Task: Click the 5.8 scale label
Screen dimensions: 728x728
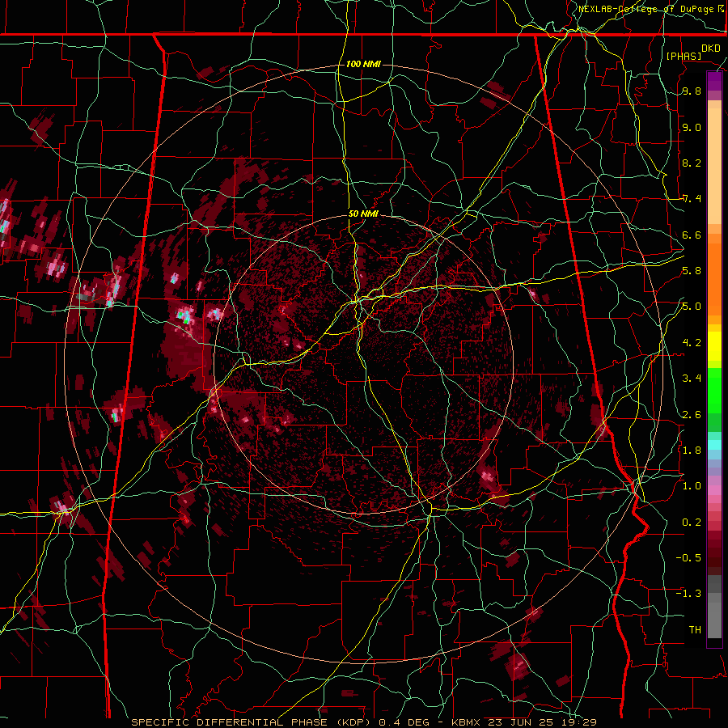Action: pyautogui.click(x=692, y=271)
